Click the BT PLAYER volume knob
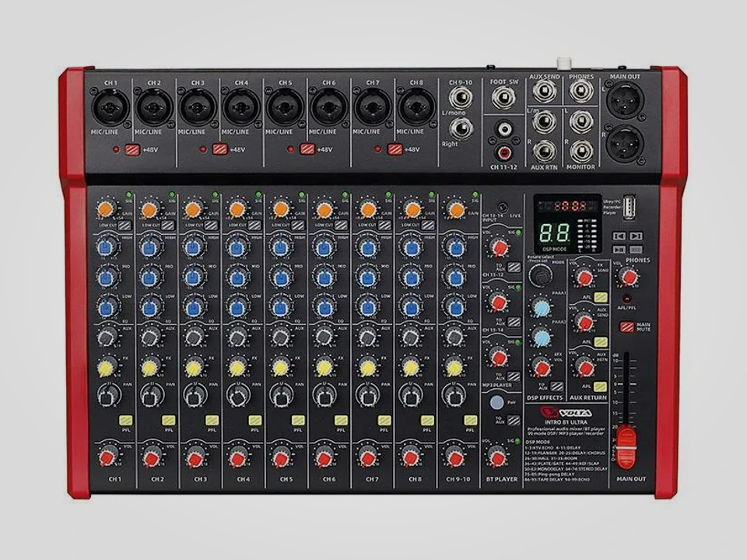This screenshot has width=747, height=560. (497, 457)
